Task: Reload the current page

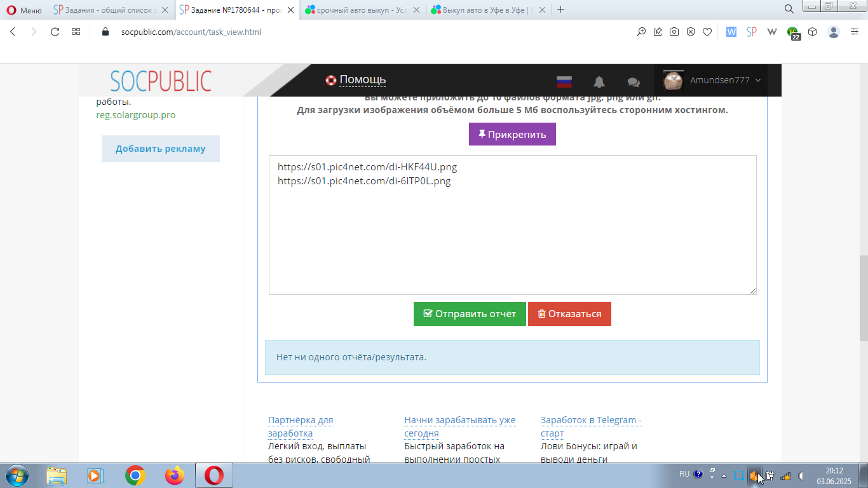Action: coord(55,32)
